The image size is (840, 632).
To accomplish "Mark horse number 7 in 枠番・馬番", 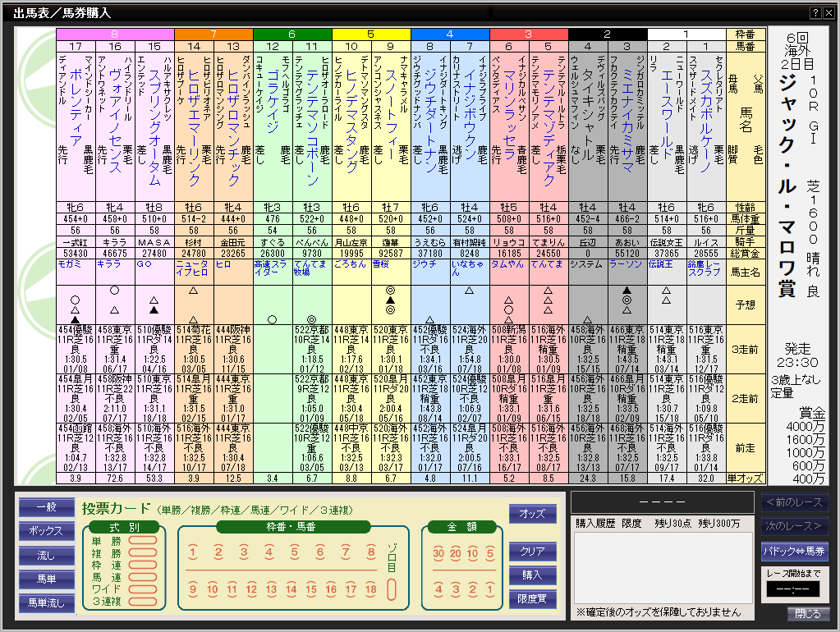I will (x=345, y=552).
